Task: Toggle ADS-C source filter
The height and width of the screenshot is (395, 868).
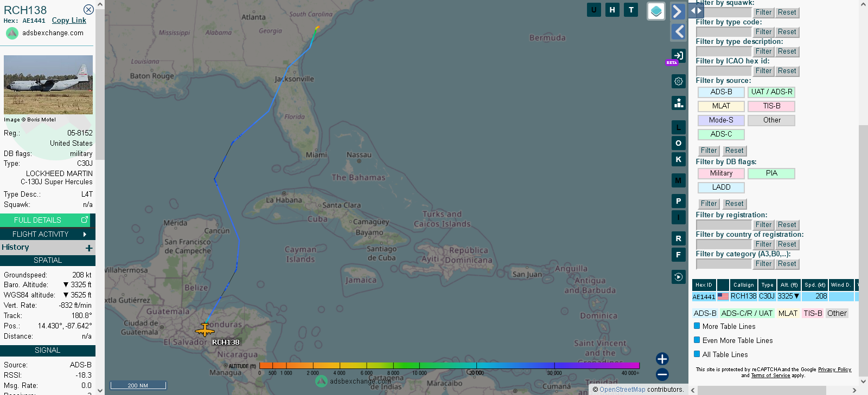Action: click(x=721, y=134)
